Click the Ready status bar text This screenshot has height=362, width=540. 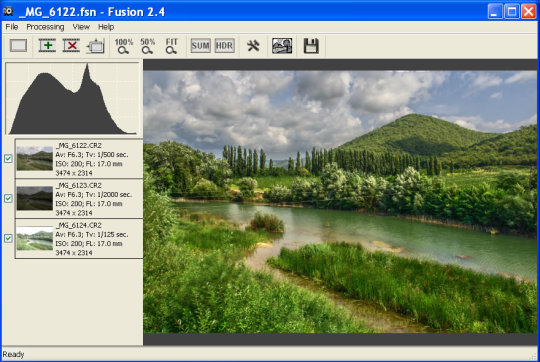(x=13, y=354)
